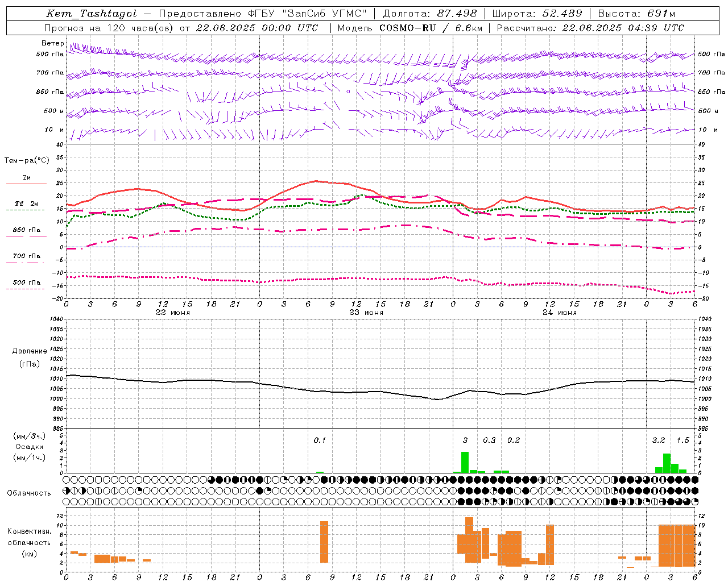
Task: Click the 22 июня date label
Action: point(173,313)
